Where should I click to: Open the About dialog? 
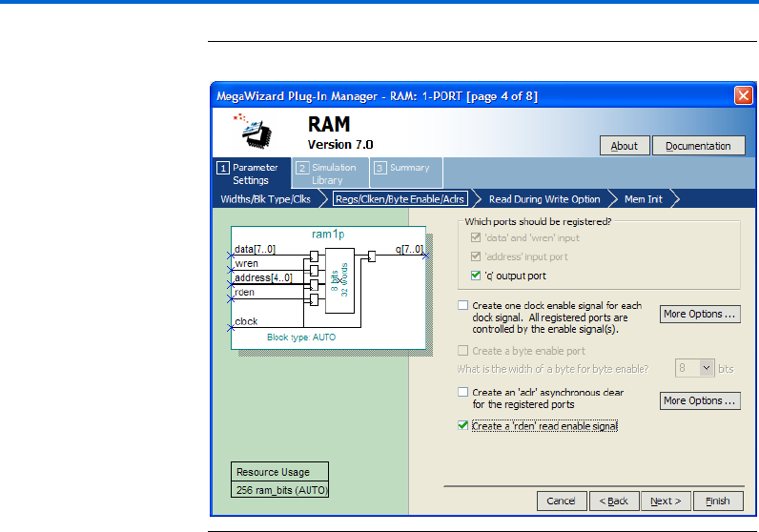(625, 146)
